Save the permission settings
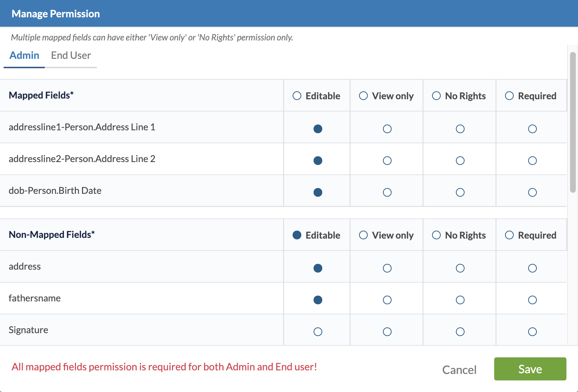The height and width of the screenshot is (392, 578). 530,369
